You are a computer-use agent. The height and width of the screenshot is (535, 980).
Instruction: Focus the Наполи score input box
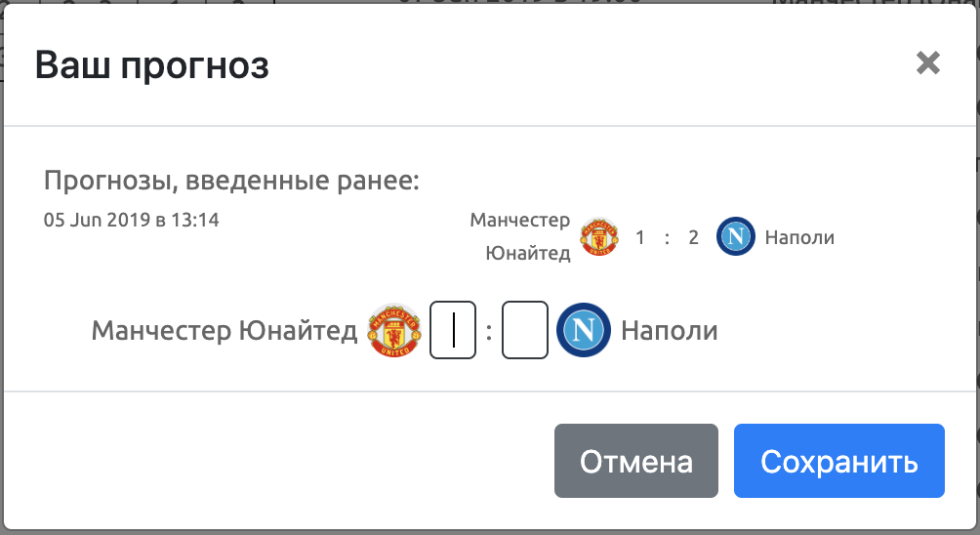click(x=525, y=331)
